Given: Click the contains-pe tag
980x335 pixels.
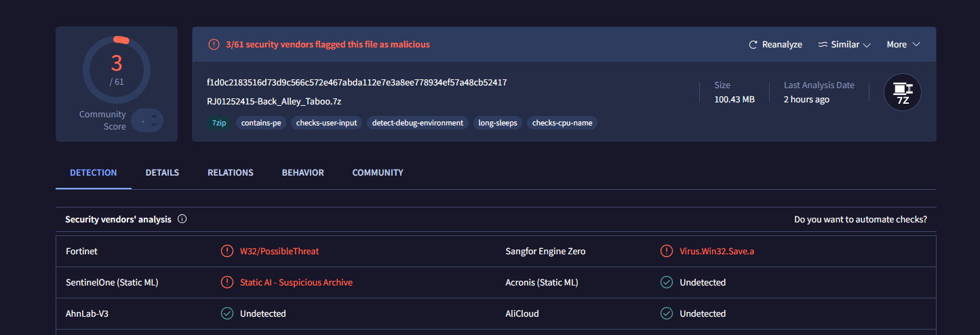Looking at the screenshot, I should tap(261, 123).
